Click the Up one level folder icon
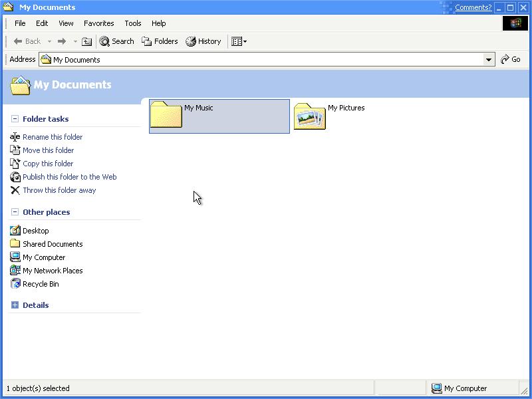The image size is (532, 399). click(86, 41)
